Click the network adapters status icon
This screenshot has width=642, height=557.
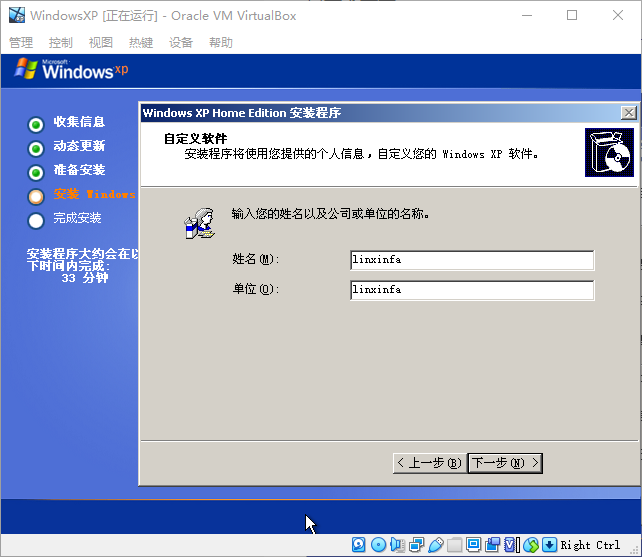pyautogui.click(x=416, y=545)
